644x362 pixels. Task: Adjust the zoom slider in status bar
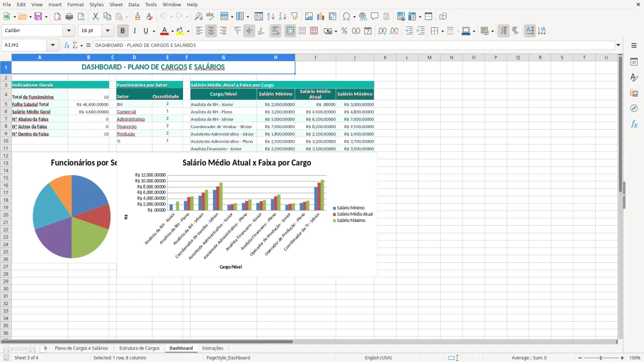[601, 358]
